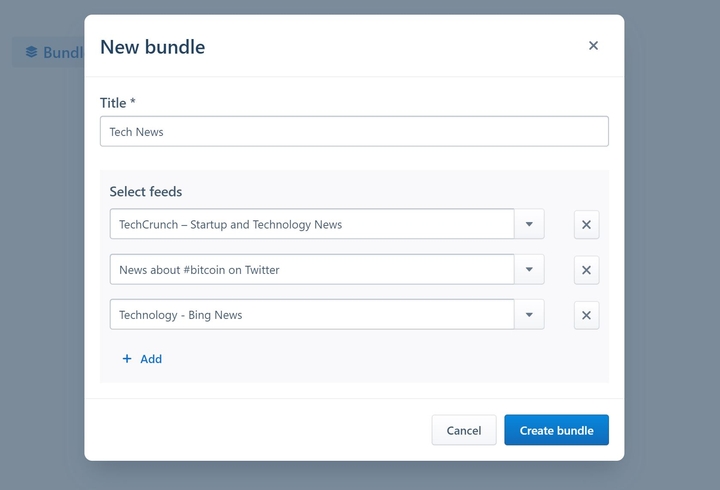Click the 'New bundle' dialog title
Viewport: 720px width, 490px height.
coord(152,47)
